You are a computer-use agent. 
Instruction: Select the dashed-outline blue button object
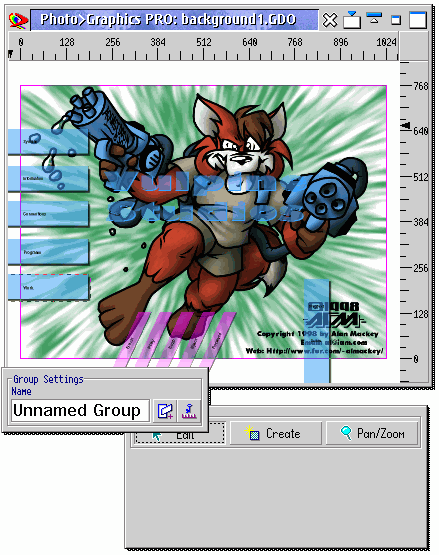click(x=49, y=287)
